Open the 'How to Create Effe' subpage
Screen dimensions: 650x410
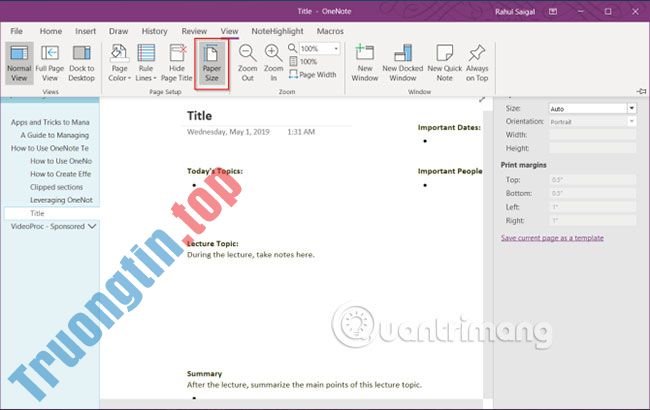point(61,174)
